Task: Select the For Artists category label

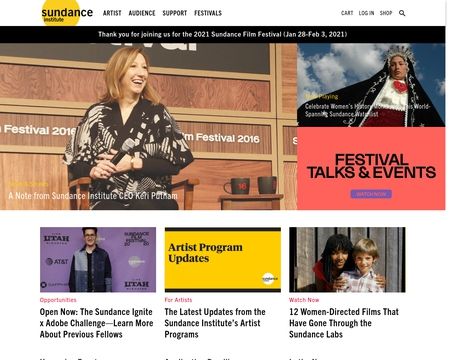Action: 178,300
